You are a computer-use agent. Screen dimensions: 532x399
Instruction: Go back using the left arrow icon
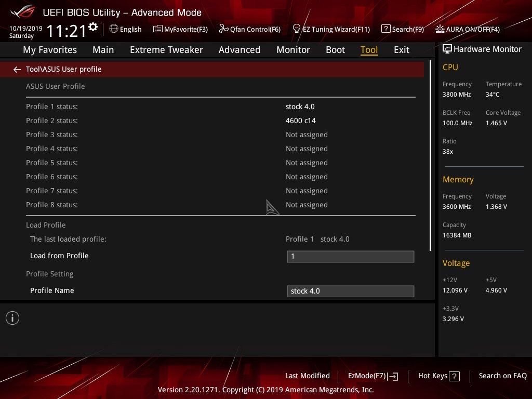tap(17, 70)
